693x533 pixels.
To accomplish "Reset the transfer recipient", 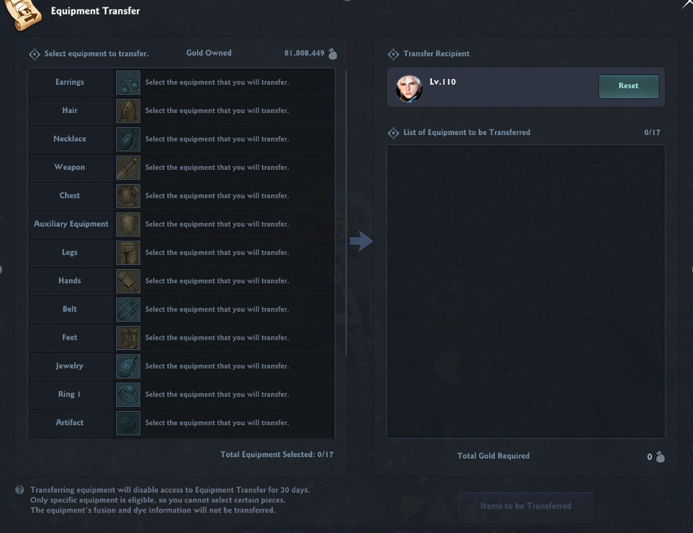I will [x=628, y=86].
